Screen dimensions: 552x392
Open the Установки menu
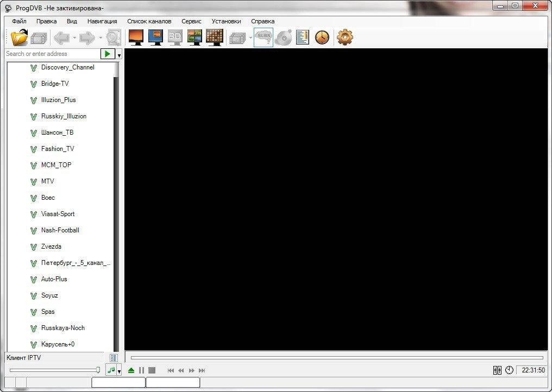(227, 21)
